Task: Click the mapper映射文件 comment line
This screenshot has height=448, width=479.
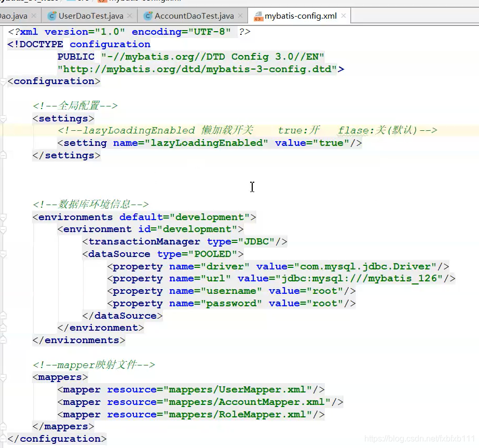Action: pyautogui.click(x=94, y=365)
